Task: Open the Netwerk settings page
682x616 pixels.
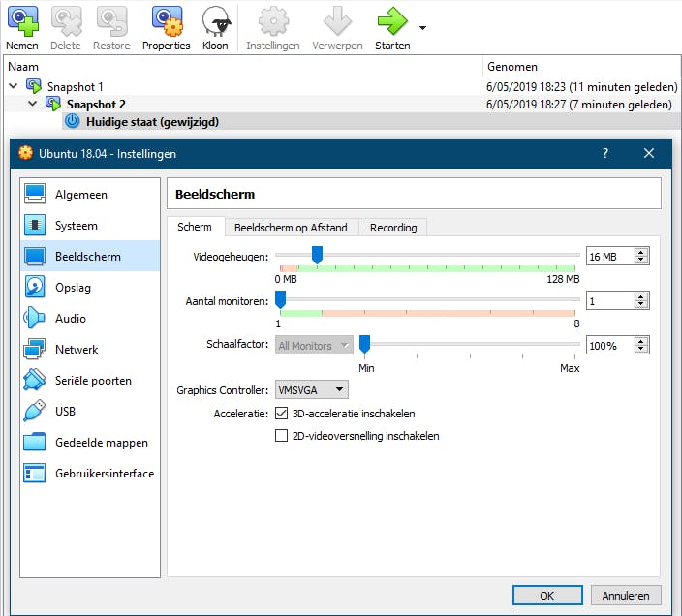Action: 90,349
